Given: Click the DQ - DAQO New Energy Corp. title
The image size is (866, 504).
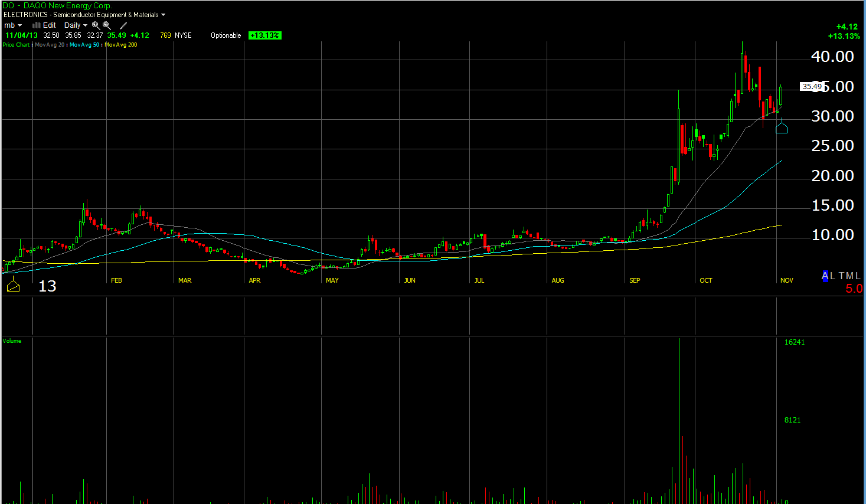Looking at the screenshot, I should (x=57, y=5).
